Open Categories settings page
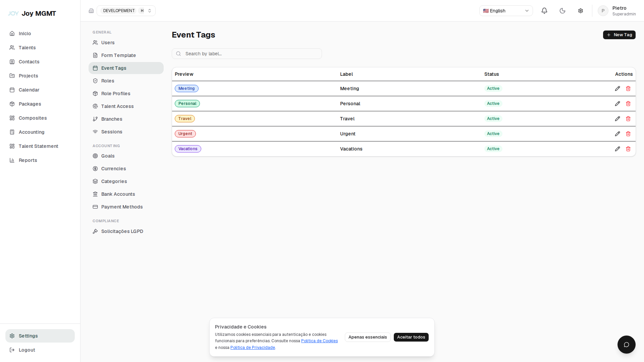The width and height of the screenshot is (644, 362). point(126,181)
